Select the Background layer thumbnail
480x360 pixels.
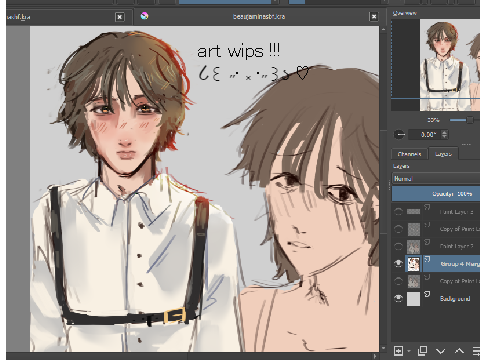pos(413,298)
